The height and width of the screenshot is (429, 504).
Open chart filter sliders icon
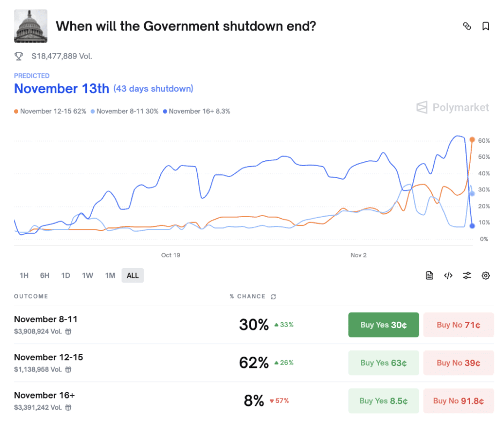pyautogui.click(x=467, y=276)
